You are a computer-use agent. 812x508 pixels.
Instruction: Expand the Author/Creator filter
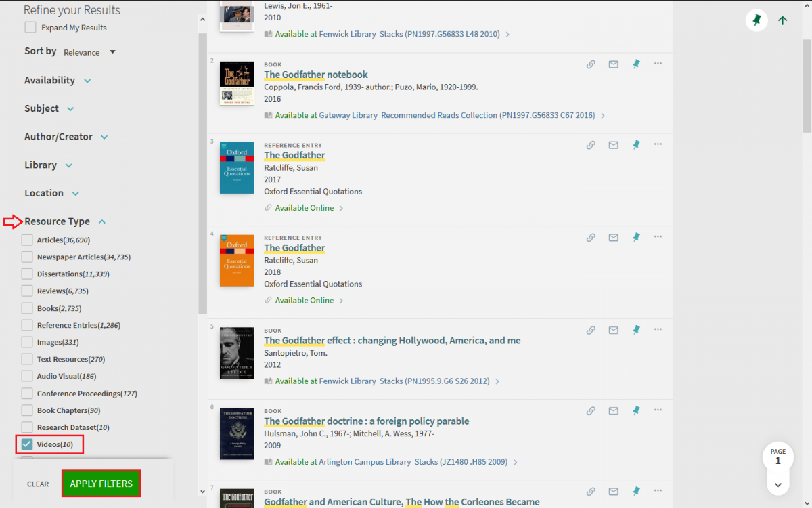(x=66, y=137)
